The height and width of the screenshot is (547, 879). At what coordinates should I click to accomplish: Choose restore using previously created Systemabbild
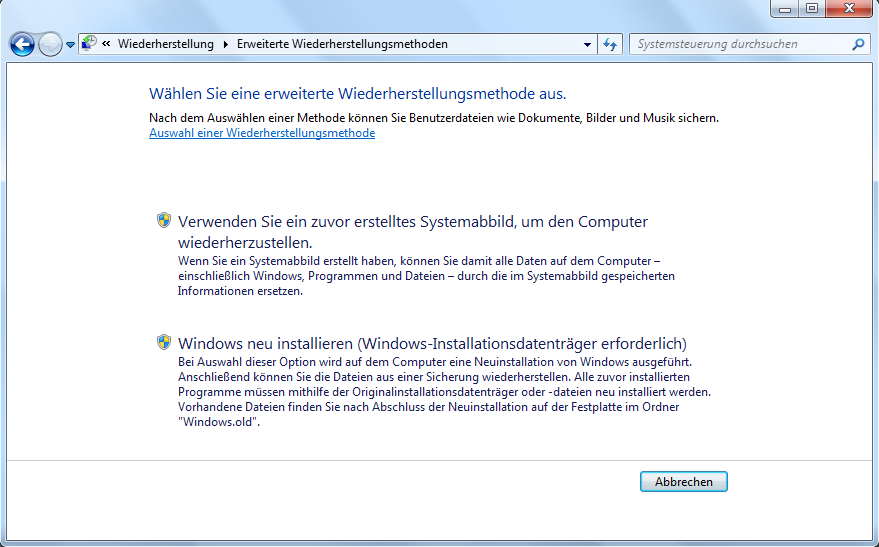coord(413,231)
